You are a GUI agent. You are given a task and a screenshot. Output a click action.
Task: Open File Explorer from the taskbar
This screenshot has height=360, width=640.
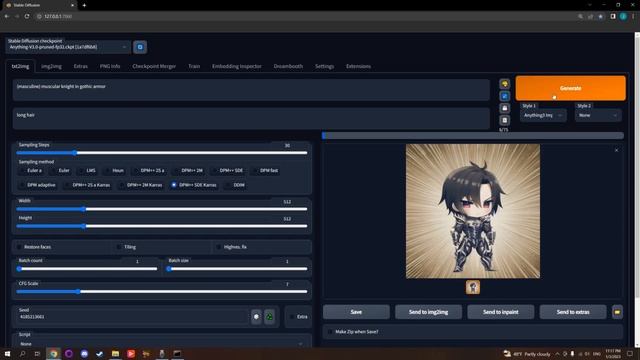click(x=116, y=353)
